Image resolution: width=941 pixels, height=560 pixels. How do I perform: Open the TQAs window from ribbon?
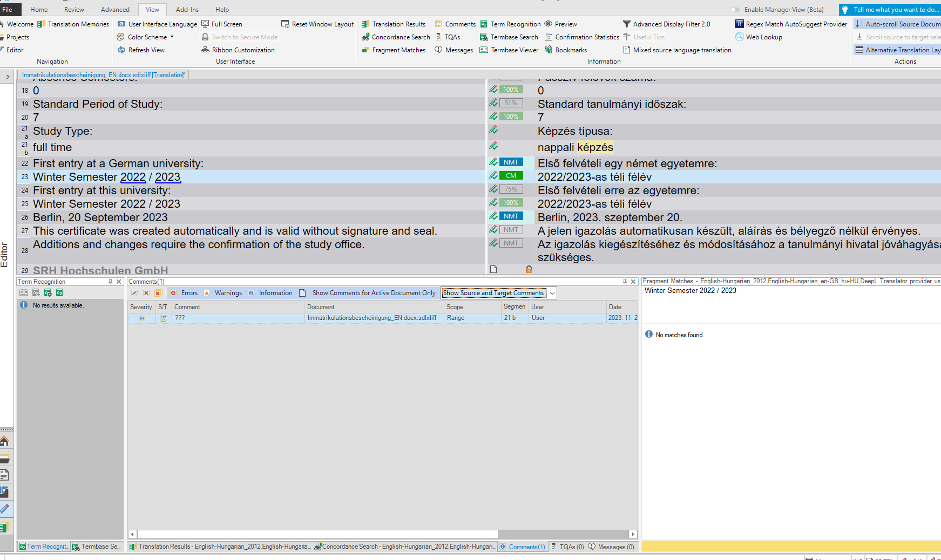click(x=448, y=37)
